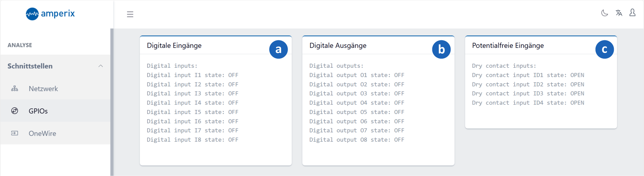Screen dimensions: 644x176
Task: Select line 'Dry contact input ID4 state: OPEN'
Action: click(528, 103)
